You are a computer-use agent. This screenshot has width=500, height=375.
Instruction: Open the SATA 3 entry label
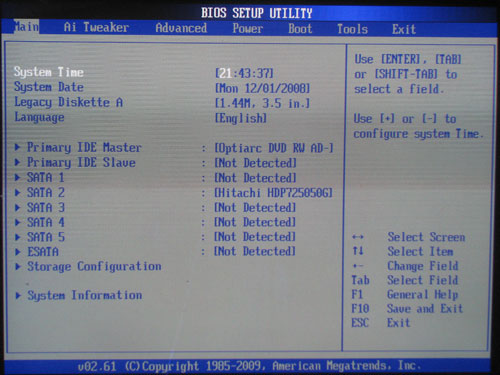click(x=46, y=207)
